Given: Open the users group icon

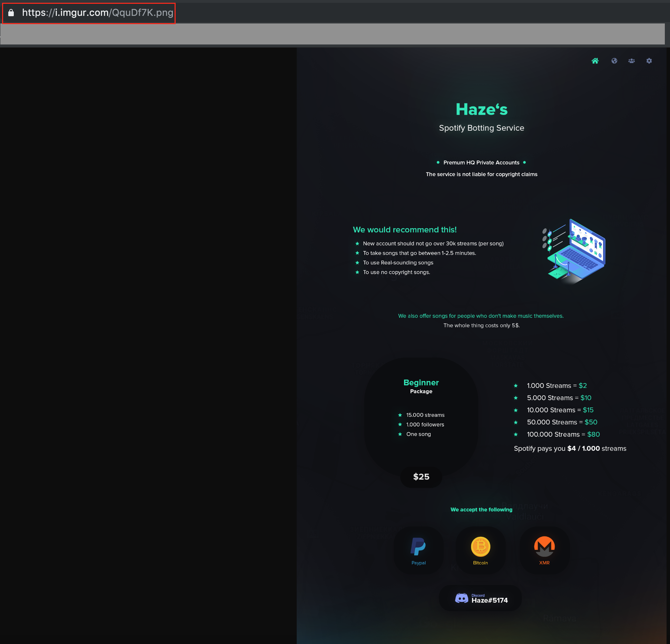Looking at the screenshot, I should coord(631,61).
